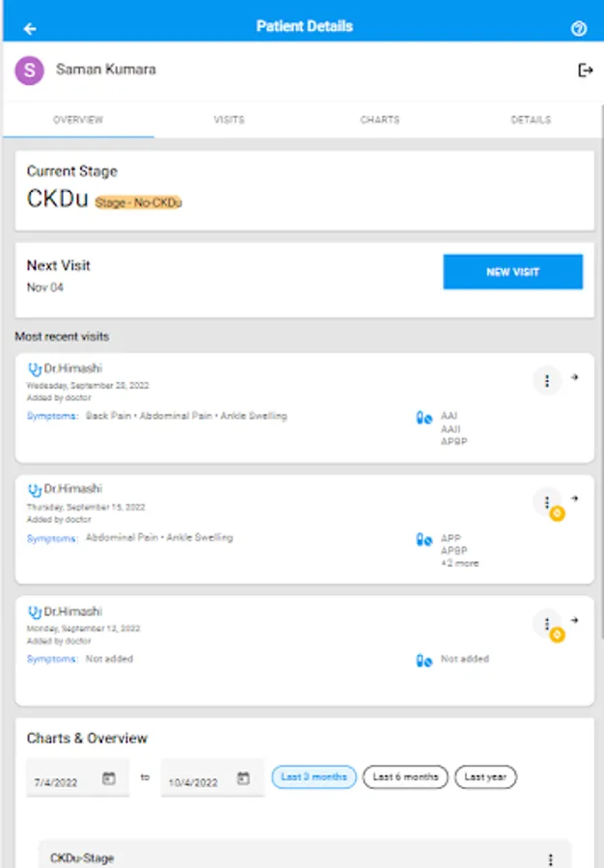This screenshot has height=868, width=604.
Task: Open the help icon in header
Action: [579, 29]
